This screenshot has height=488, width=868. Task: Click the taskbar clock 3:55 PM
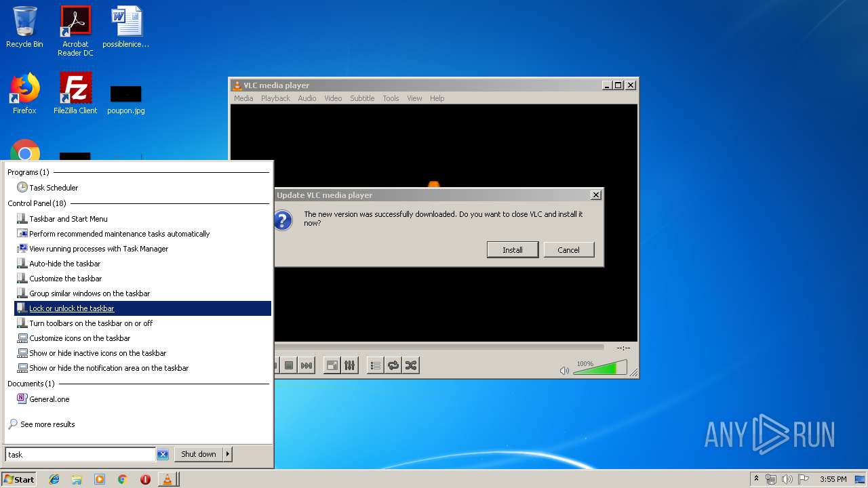click(x=833, y=479)
